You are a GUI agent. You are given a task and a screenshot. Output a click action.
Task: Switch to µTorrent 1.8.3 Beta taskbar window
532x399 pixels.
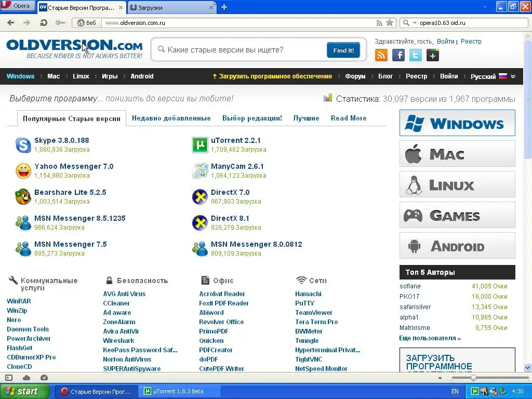pos(180,391)
